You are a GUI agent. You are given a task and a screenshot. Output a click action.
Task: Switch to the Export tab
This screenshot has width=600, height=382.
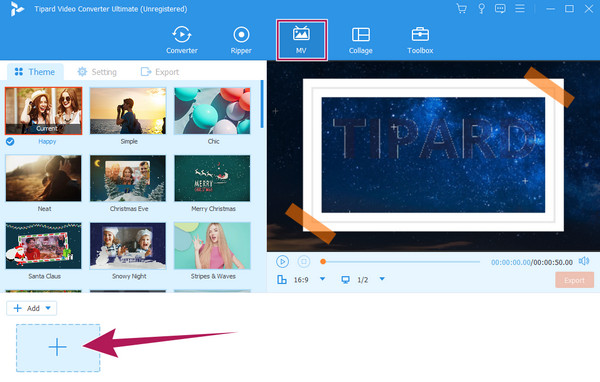[160, 72]
